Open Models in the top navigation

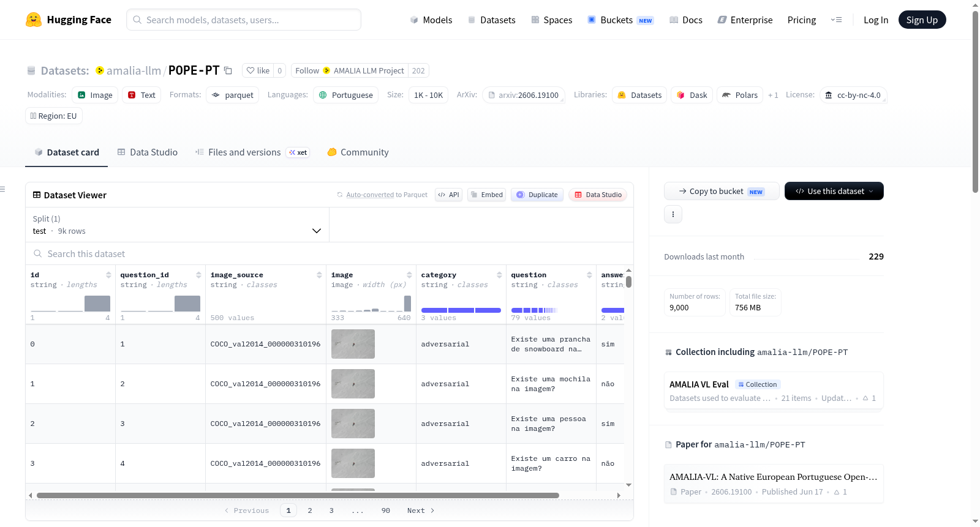click(431, 20)
